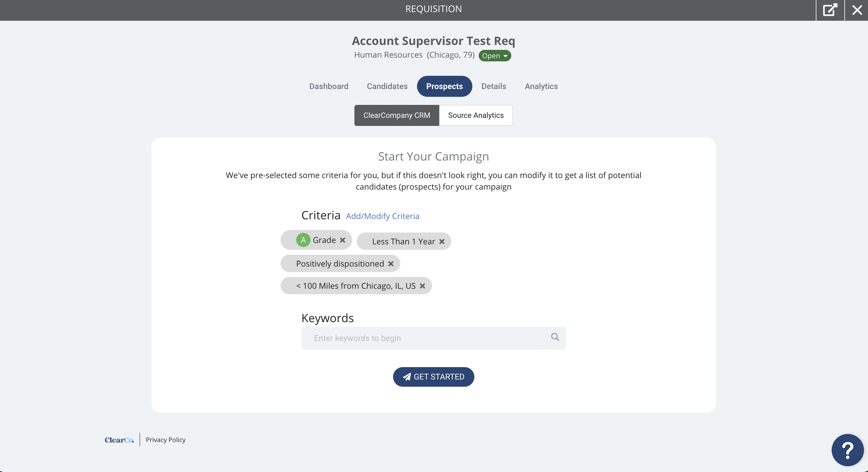Viewport: 868px width, 472px height.
Task: Open the Analytics tab
Action: pos(541,86)
